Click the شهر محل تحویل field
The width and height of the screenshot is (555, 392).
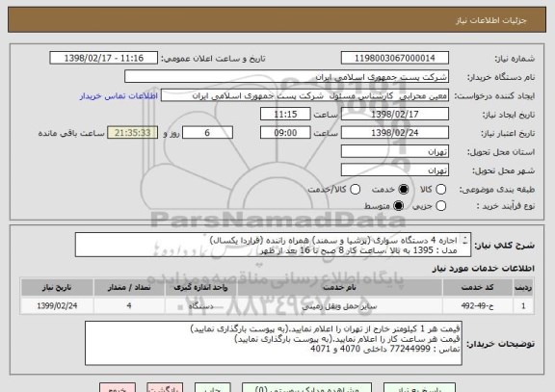395,170
